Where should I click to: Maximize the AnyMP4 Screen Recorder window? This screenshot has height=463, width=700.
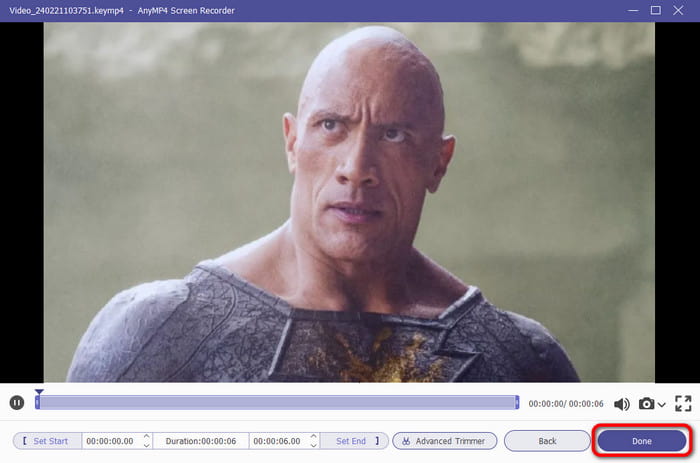pyautogui.click(x=655, y=10)
